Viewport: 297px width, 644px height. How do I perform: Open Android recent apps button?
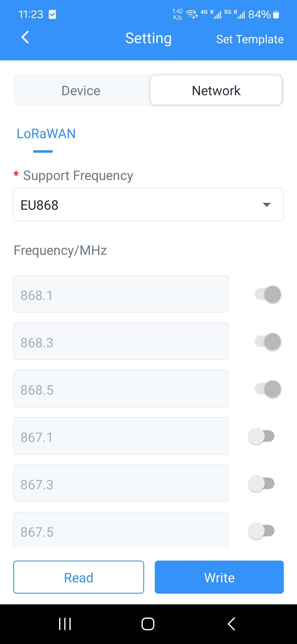pos(65,624)
